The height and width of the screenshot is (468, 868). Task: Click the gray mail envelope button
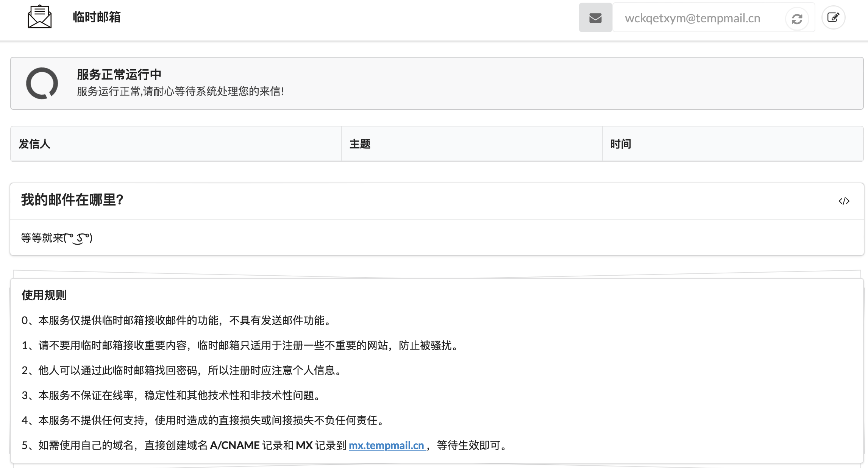595,18
